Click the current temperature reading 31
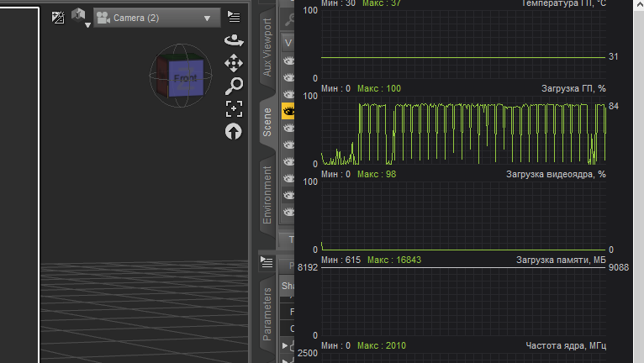This screenshot has width=644, height=363. pos(614,56)
